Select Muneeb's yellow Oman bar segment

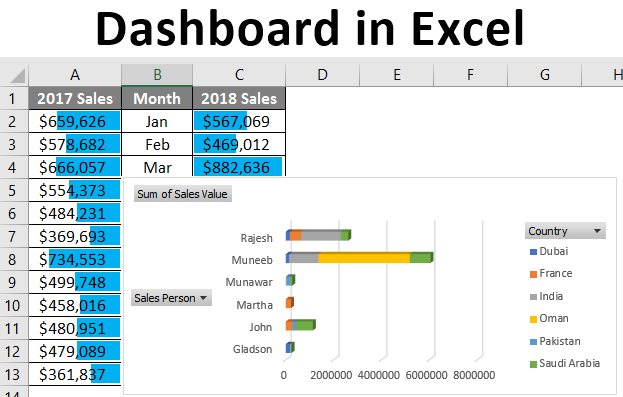(364, 258)
